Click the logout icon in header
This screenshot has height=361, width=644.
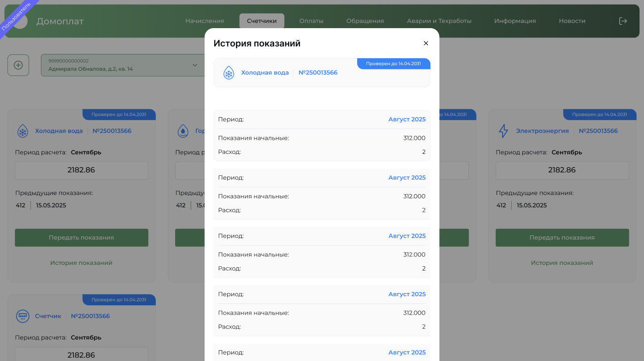click(623, 21)
